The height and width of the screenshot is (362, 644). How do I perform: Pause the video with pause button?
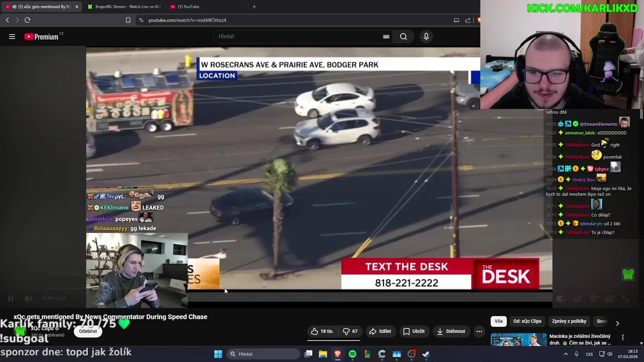click(x=11, y=299)
